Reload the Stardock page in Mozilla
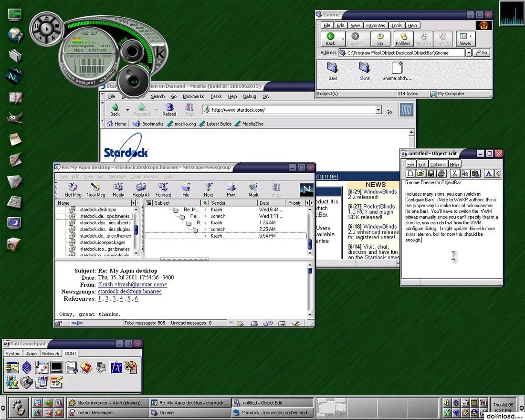Screen dimensions: 525x420 point(169,109)
